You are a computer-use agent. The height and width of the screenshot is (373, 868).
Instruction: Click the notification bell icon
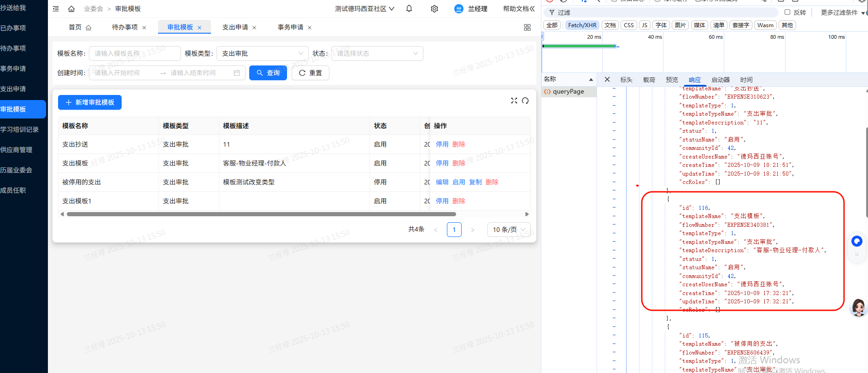[x=409, y=9]
